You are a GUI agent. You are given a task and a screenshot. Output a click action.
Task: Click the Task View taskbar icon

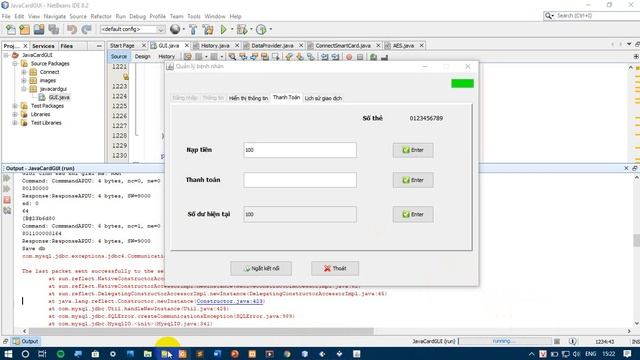(42, 354)
